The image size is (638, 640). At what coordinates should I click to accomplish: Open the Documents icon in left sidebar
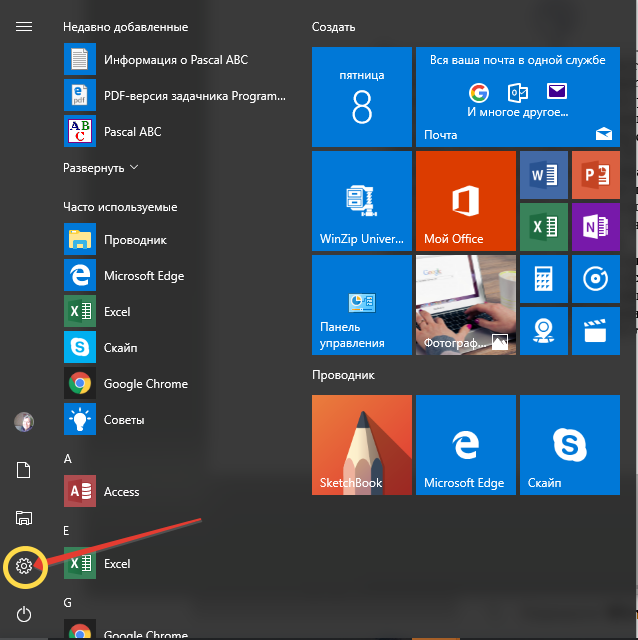click(23, 470)
